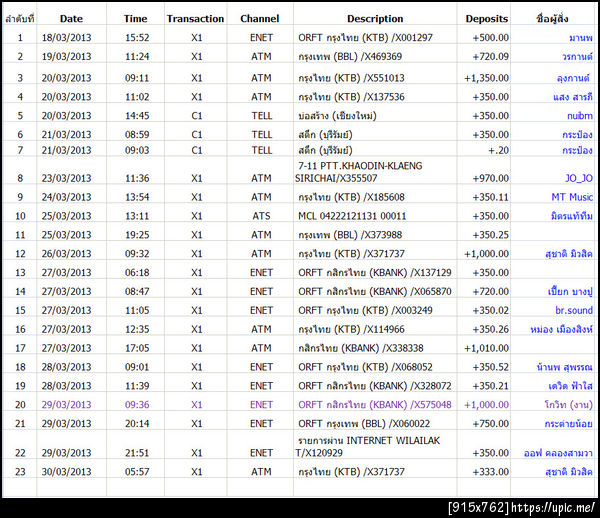Click the deposit +500.00 cell
Image resolution: width=600 pixels, height=518 pixels.
[491, 37]
